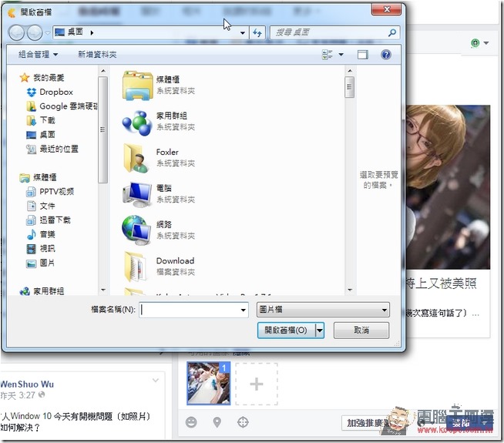Open the 圖片檔 file type dropdown
Screen dimensions: 504x443
click(x=323, y=310)
